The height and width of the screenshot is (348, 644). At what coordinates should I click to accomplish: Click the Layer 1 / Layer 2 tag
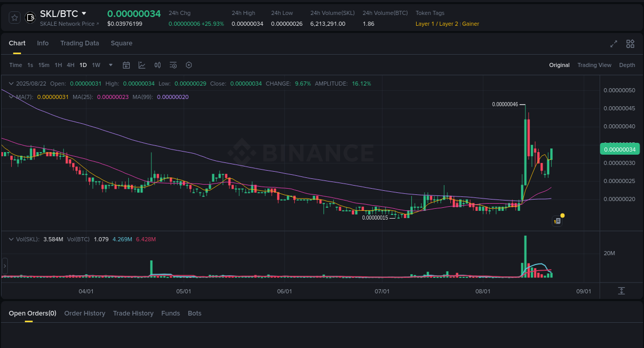(x=437, y=24)
